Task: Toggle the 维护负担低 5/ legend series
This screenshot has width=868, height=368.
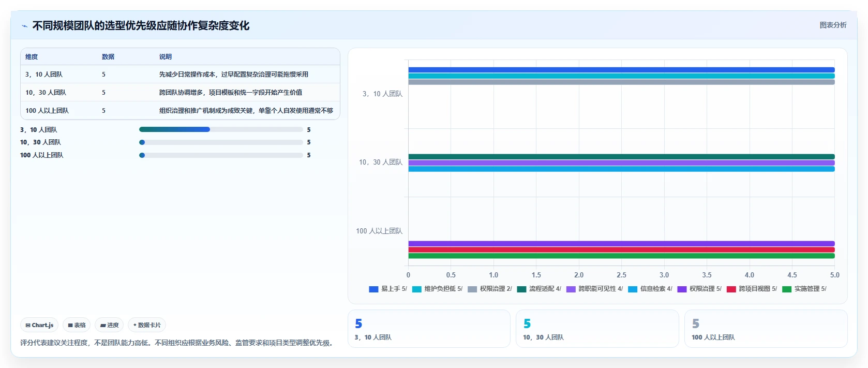Action: (437, 289)
